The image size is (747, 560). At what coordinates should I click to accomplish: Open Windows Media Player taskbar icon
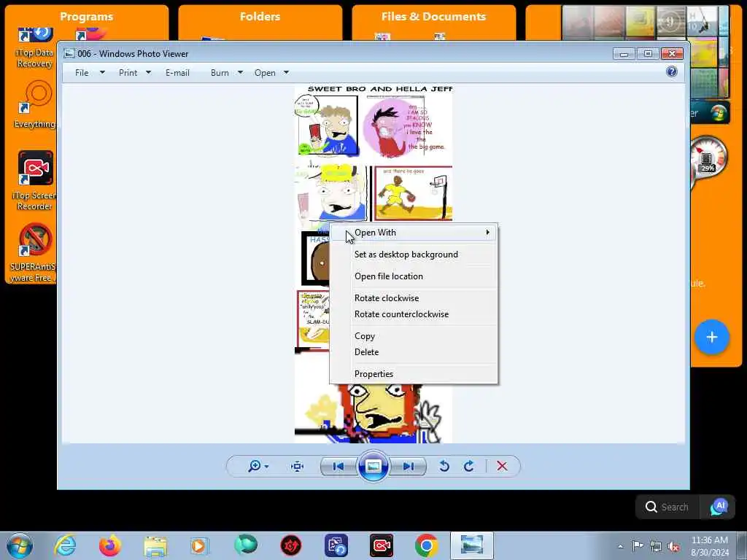click(200, 545)
